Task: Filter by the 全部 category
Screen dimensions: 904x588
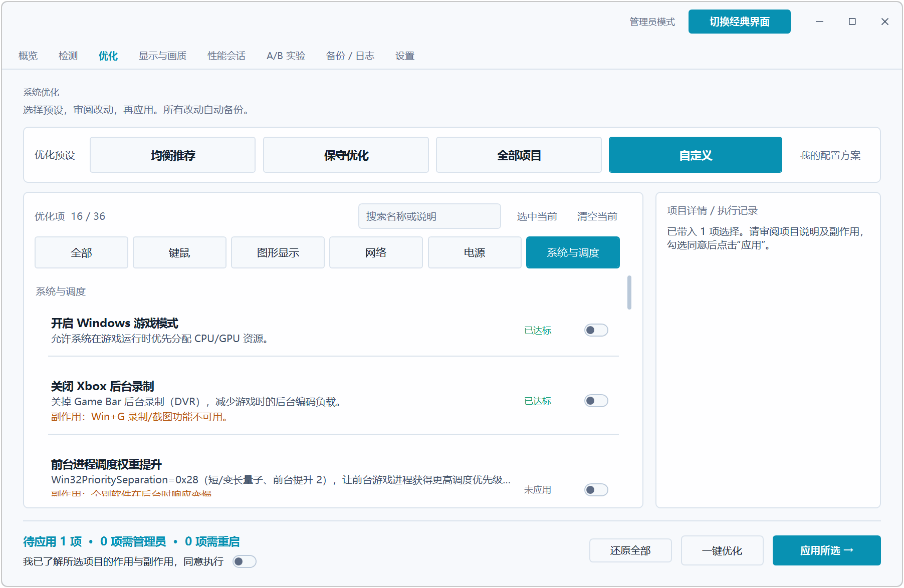Action: 81,252
